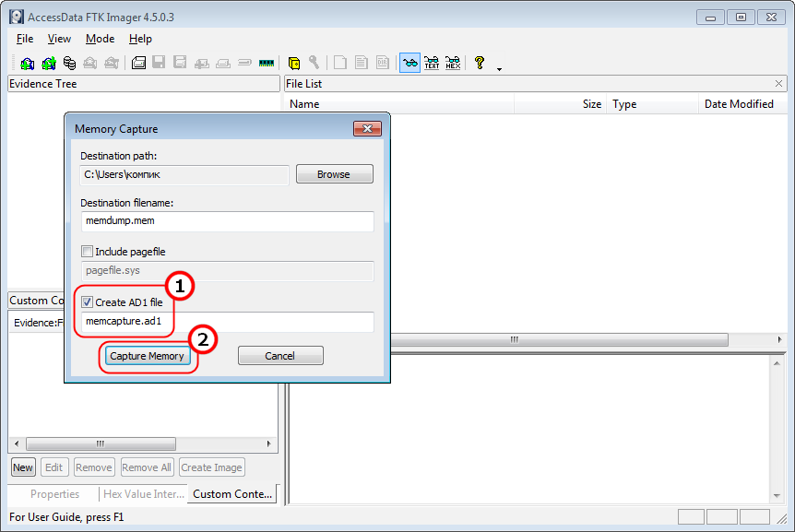Click the Custom Content horizontal scrollbar thumb
Screen dimensions: 795x532
101,443
